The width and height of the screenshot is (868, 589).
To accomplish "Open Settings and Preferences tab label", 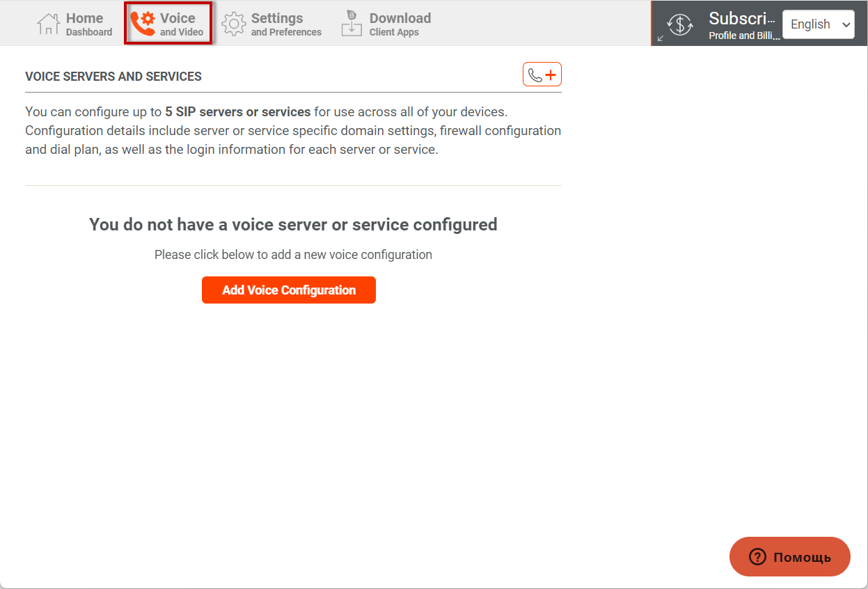I will 286,24.
